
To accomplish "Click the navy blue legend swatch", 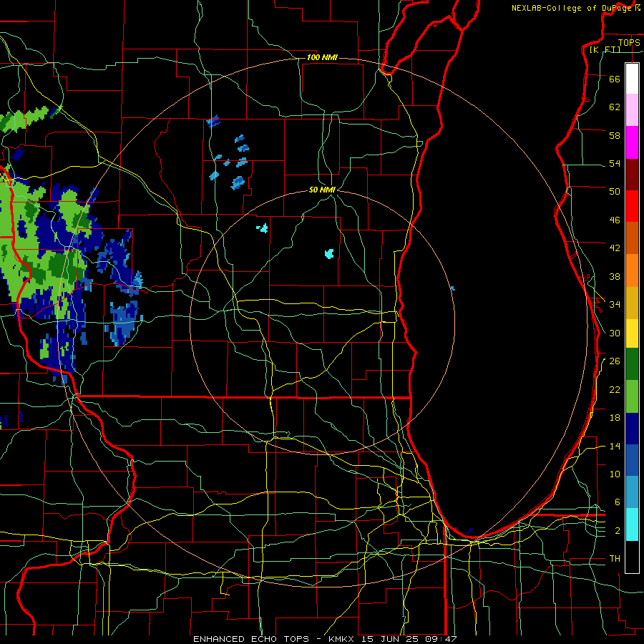I will (632, 429).
